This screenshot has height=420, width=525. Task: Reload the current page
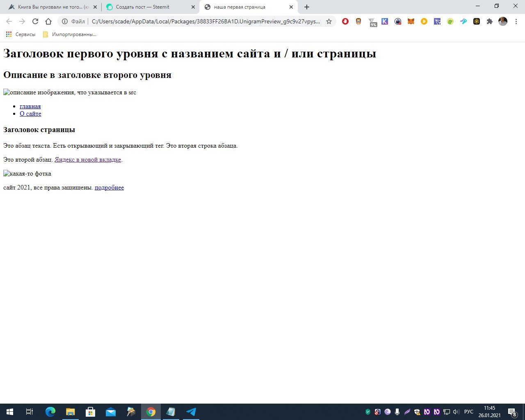pyautogui.click(x=35, y=21)
